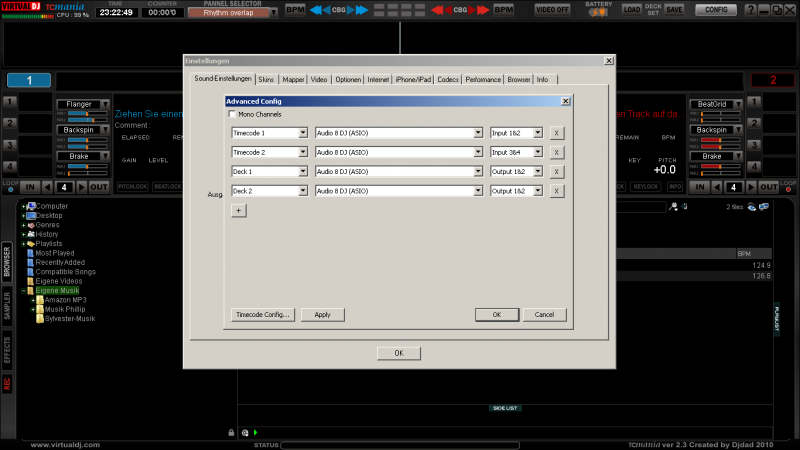Switch to the Skins tab
Image resolution: width=800 pixels, height=450 pixels.
tap(266, 80)
